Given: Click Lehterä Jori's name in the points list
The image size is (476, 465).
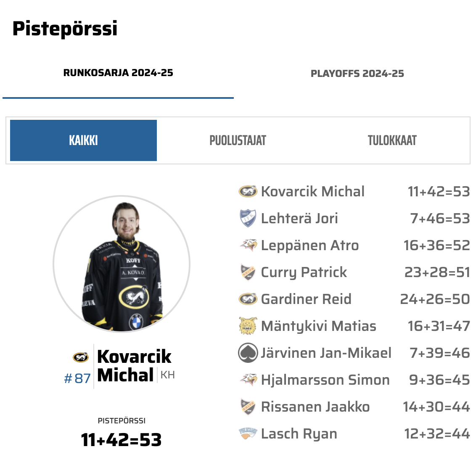Looking at the screenshot, I should click(299, 219).
